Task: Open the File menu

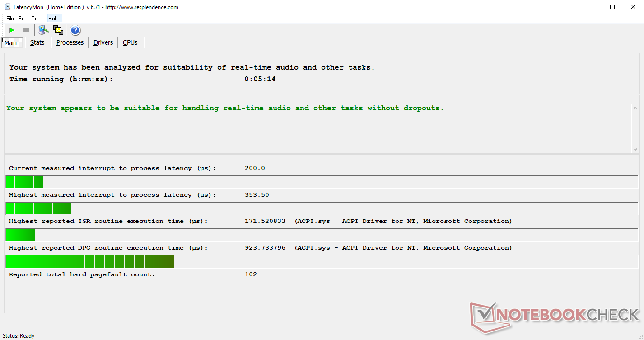Action: (10, 19)
